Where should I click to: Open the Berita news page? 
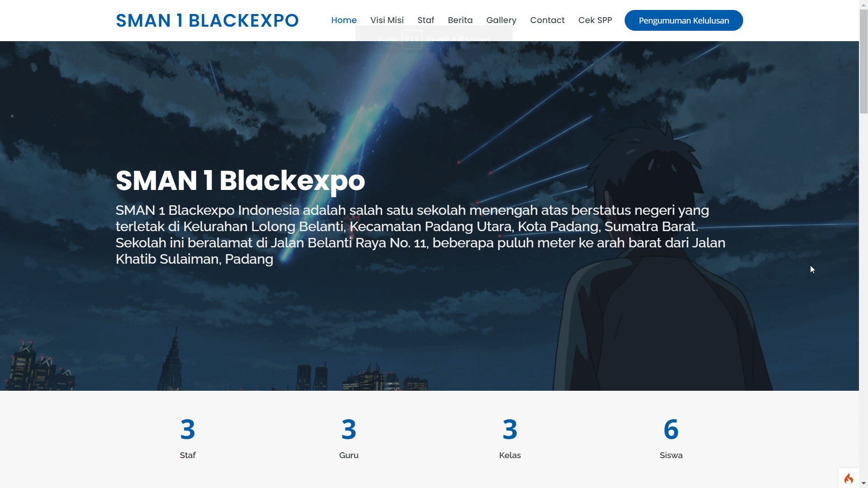click(x=460, y=20)
